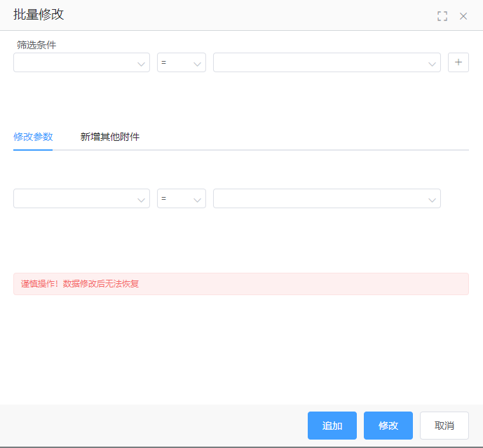
Task: Open the '=' operator select in 修改参数 row
Action: pyautogui.click(x=175, y=198)
